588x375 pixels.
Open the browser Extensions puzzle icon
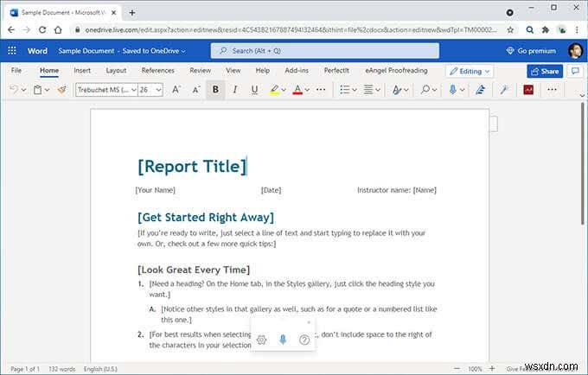tap(546, 30)
